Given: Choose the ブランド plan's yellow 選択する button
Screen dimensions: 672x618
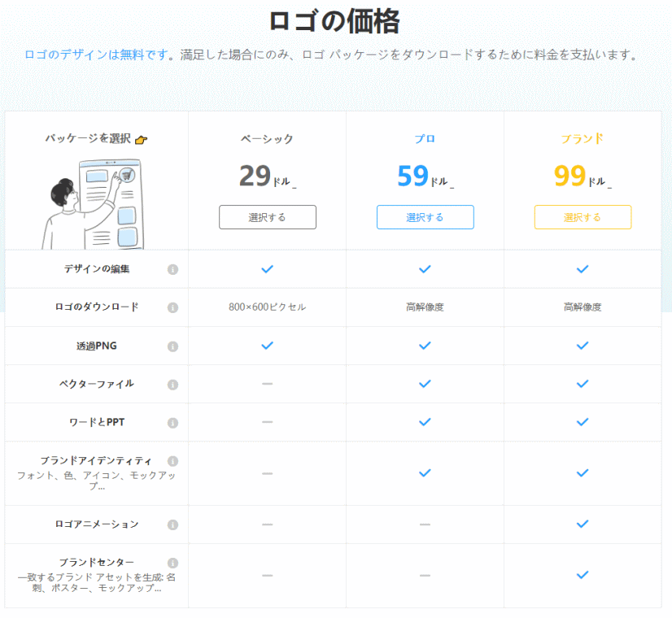Looking at the screenshot, I should (583, 217).
